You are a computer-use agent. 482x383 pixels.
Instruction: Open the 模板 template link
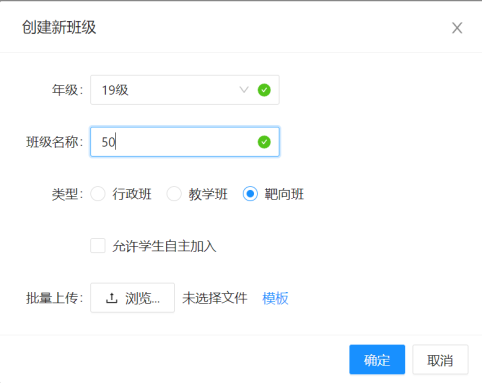tap(275, 298)
